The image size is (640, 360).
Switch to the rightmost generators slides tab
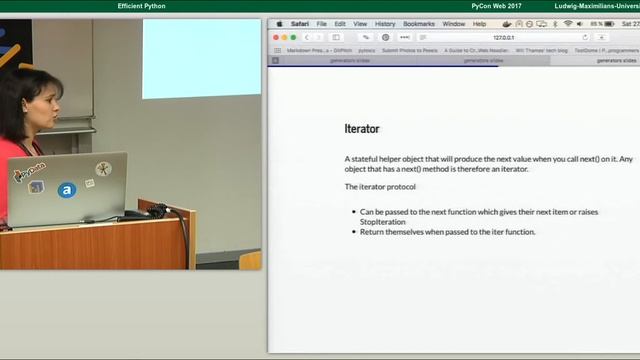[x=595, y=60]
